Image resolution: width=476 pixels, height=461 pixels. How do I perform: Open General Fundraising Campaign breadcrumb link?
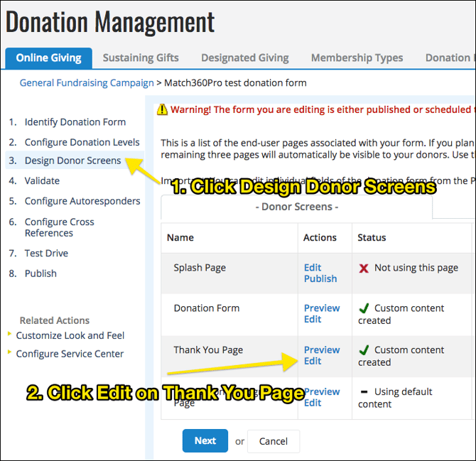(x=87, y=83)
